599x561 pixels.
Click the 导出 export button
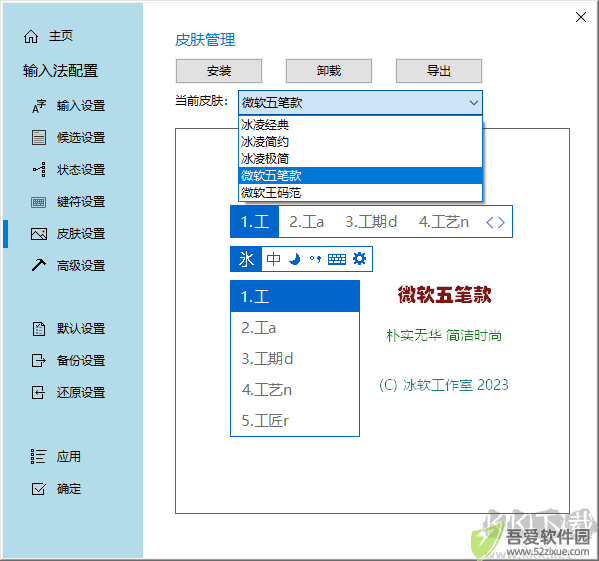click(x=439, y=71)
